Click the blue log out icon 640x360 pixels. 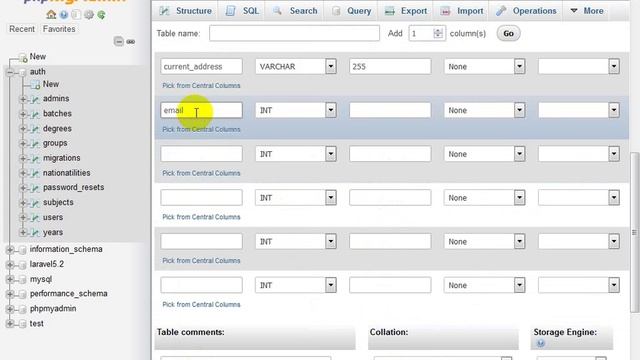tap(64, 15)
